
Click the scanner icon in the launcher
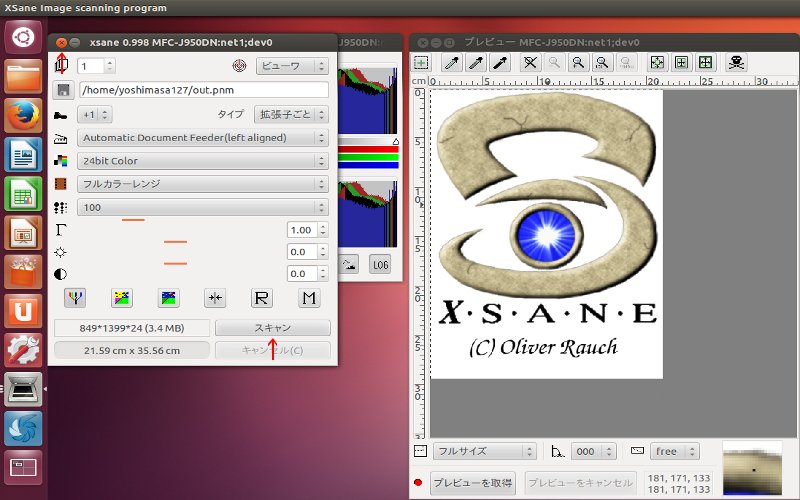pos(23,389)
